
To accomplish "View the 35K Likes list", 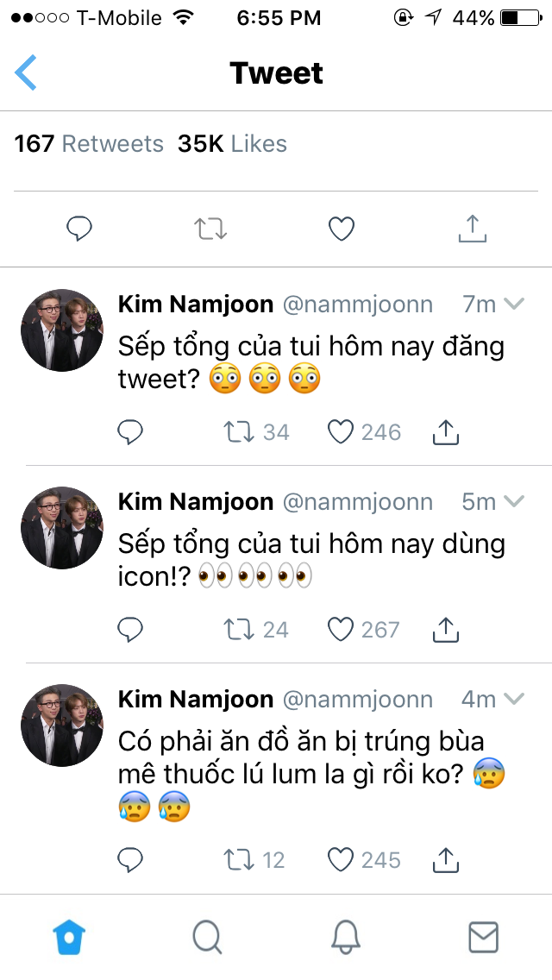I will point(232,144).
